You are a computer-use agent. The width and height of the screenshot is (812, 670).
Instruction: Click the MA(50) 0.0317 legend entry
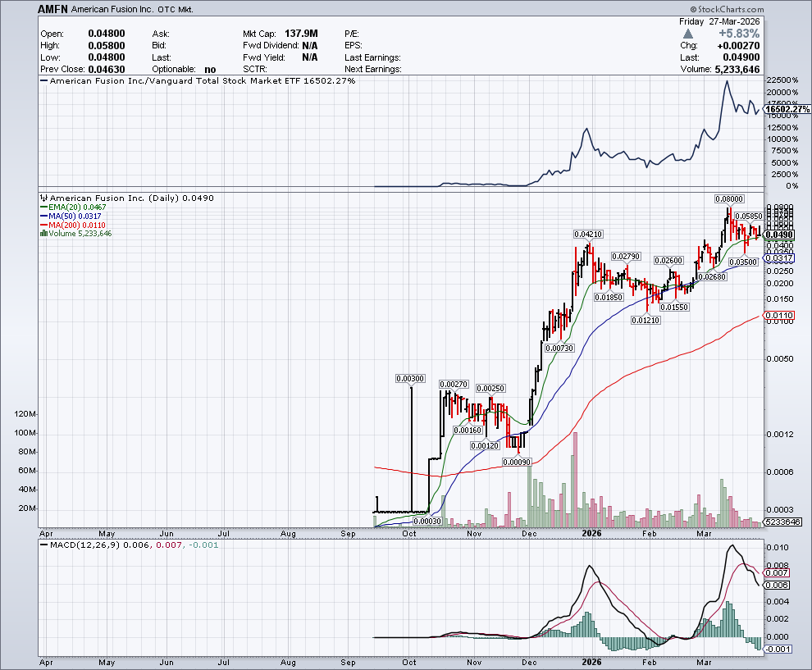71,216
